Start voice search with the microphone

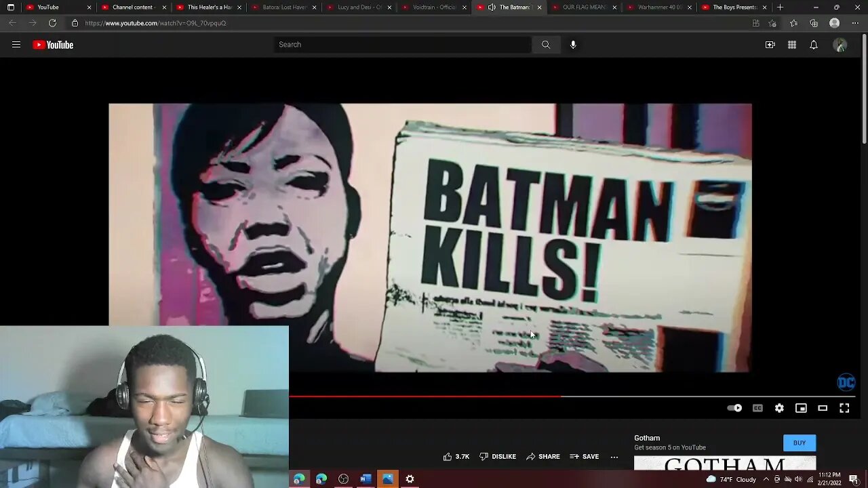point(573,45)
